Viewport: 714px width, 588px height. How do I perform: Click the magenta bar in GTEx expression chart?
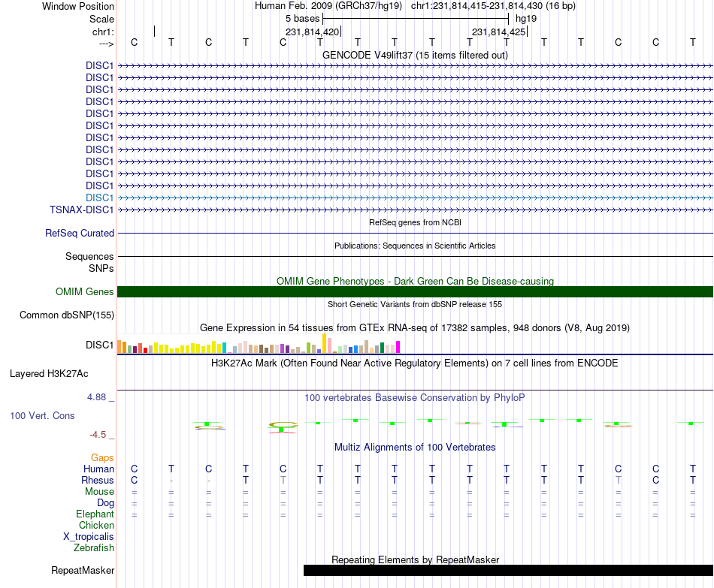click(x=398, y=347)
